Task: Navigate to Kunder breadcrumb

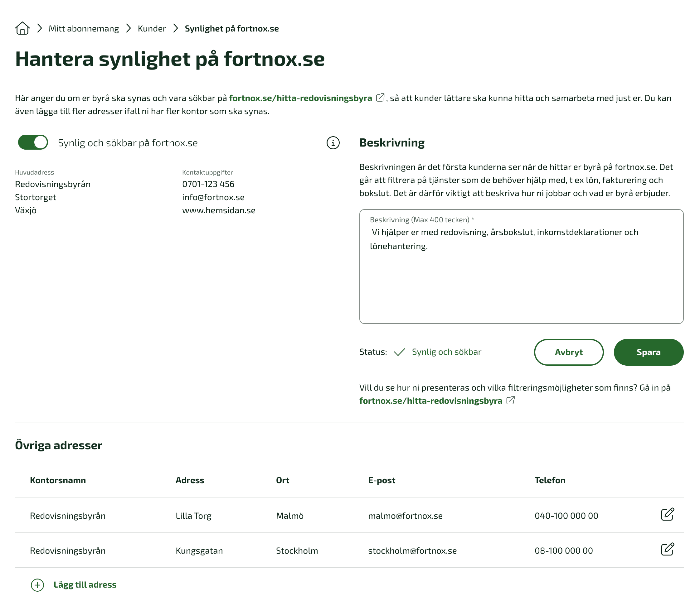Action: [x=152, y=28]
